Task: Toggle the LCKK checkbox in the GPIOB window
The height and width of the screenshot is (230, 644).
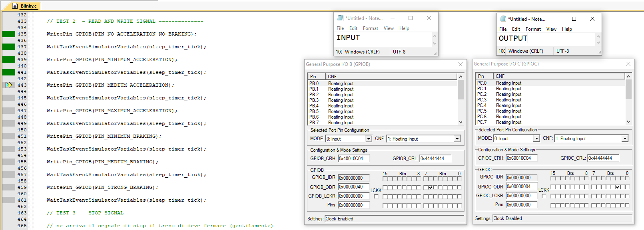Action: pyautogui.click(x=376, y=196)
